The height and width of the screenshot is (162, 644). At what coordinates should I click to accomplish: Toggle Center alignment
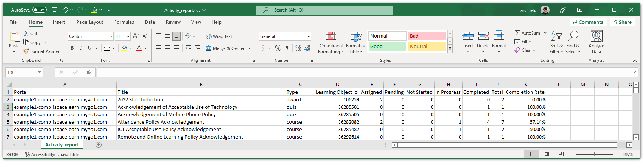[x=168, y=48]
